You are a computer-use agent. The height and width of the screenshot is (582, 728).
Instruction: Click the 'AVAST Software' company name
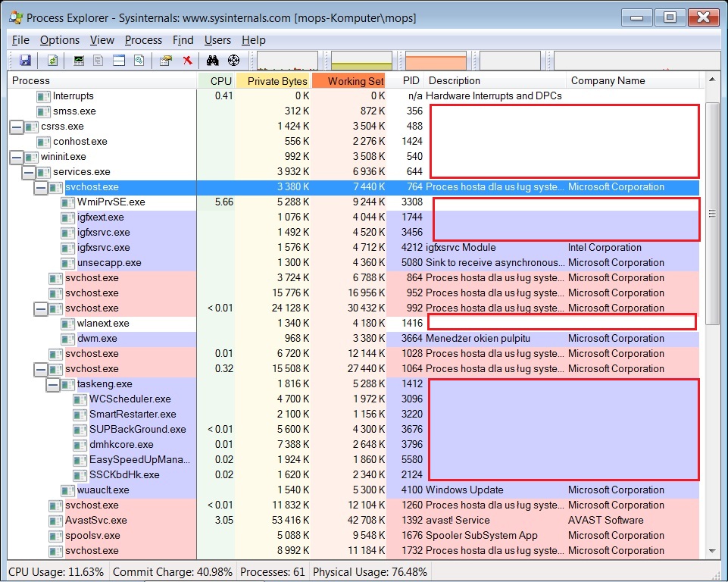click(x=606, y=520)
